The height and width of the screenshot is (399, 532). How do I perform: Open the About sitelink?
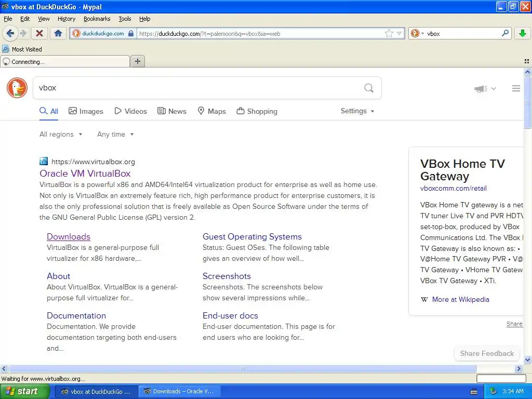[58, 276]
